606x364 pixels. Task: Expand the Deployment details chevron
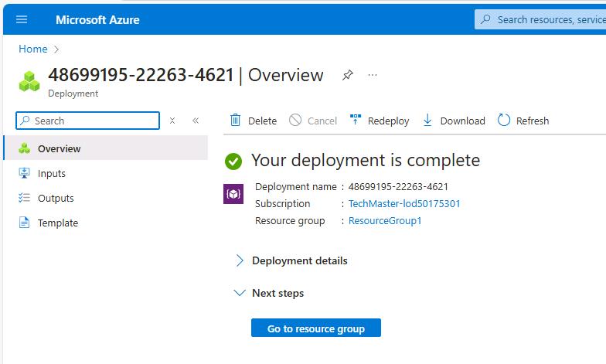coord(240,261)
